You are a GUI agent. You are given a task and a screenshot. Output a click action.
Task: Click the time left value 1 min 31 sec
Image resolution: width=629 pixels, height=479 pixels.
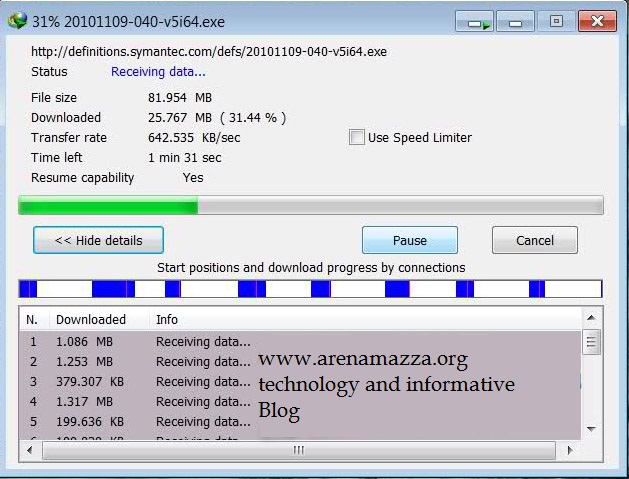(185, 158)
